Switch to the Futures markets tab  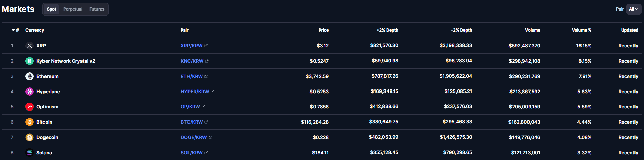point(97,9)
